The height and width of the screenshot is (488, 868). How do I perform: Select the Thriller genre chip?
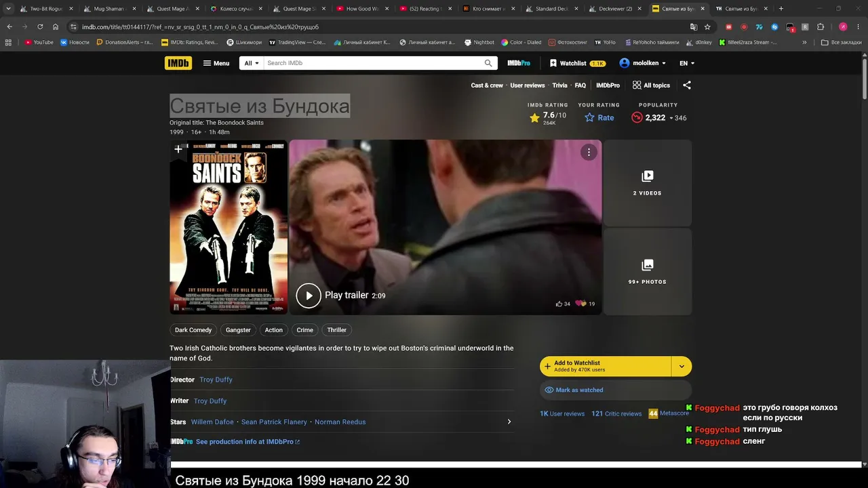point(337,330)
